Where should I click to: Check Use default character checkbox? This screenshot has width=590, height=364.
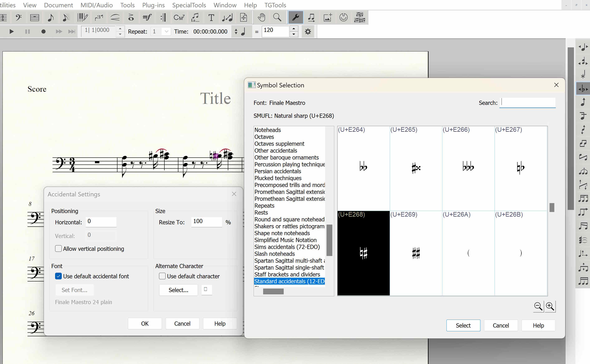162,276
